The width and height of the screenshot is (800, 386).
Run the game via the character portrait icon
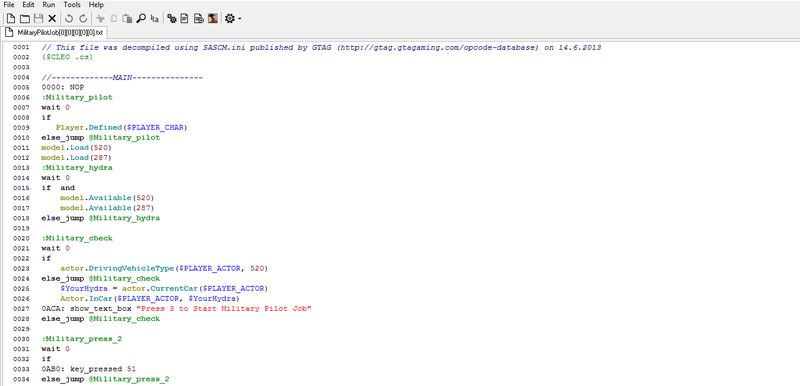click(x=213, y=18)
